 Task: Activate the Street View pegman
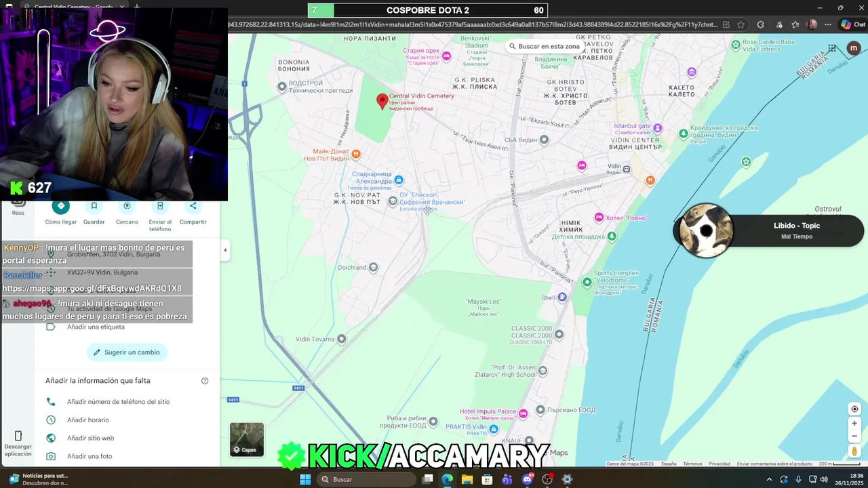tap(854, 451)
